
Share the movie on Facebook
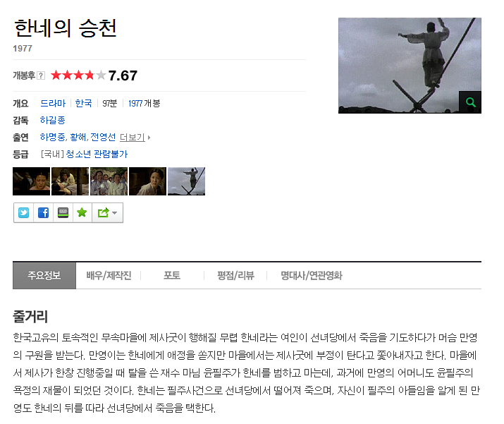[44, 212]
